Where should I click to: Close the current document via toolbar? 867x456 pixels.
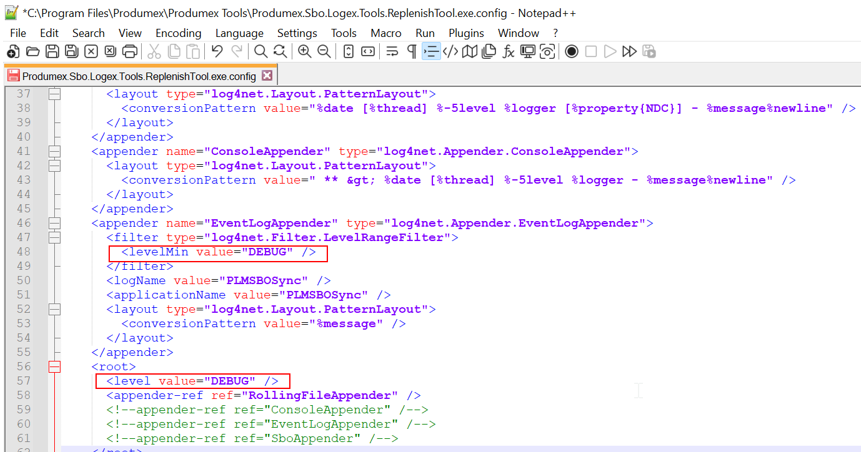tap(91, 52)
